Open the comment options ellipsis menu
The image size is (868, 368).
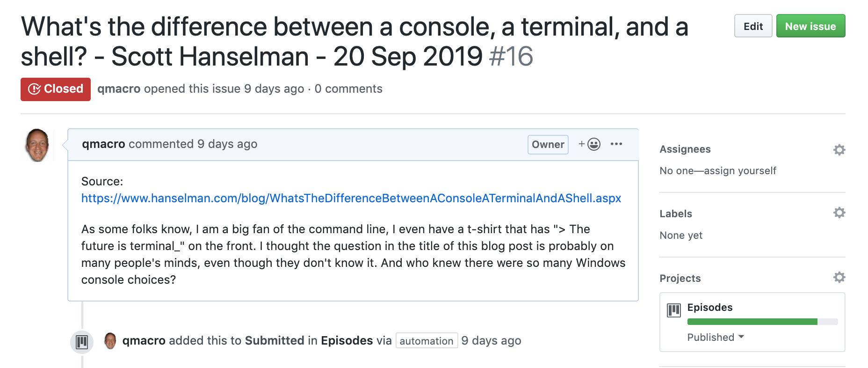pos(616,144)
